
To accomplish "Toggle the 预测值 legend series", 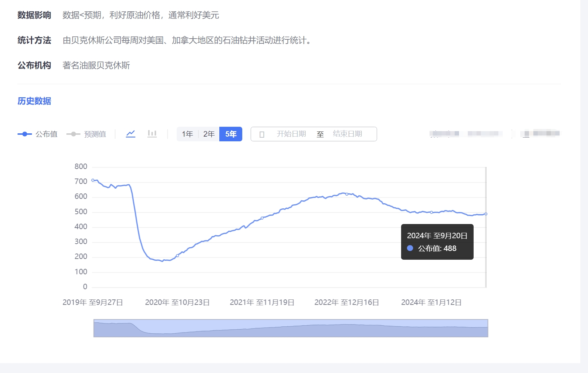I will tap(86, 134).
